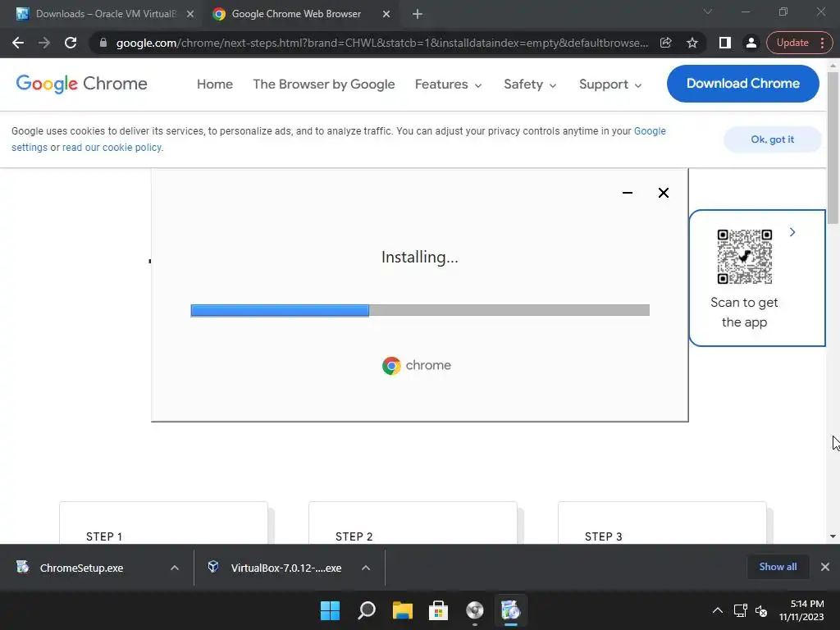Click the STEP 1 card
Screen dimensions: 840x630
pyautogui.click(x=163, y=523)
